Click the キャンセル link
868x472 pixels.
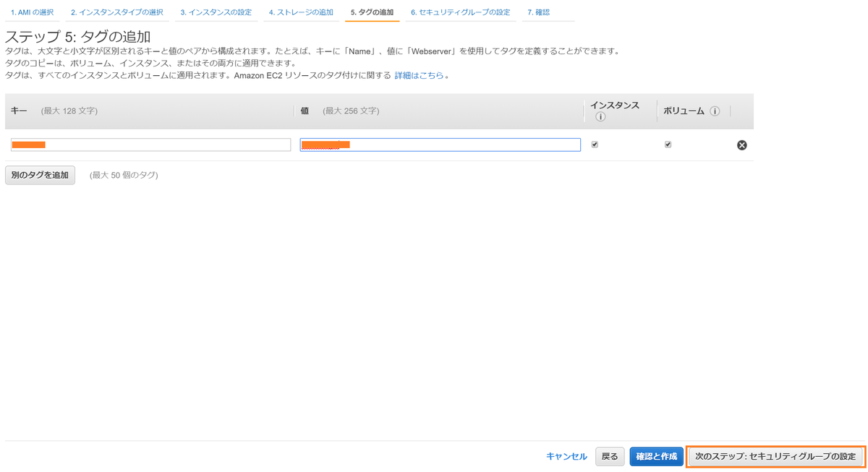click(x=566, y=456)
